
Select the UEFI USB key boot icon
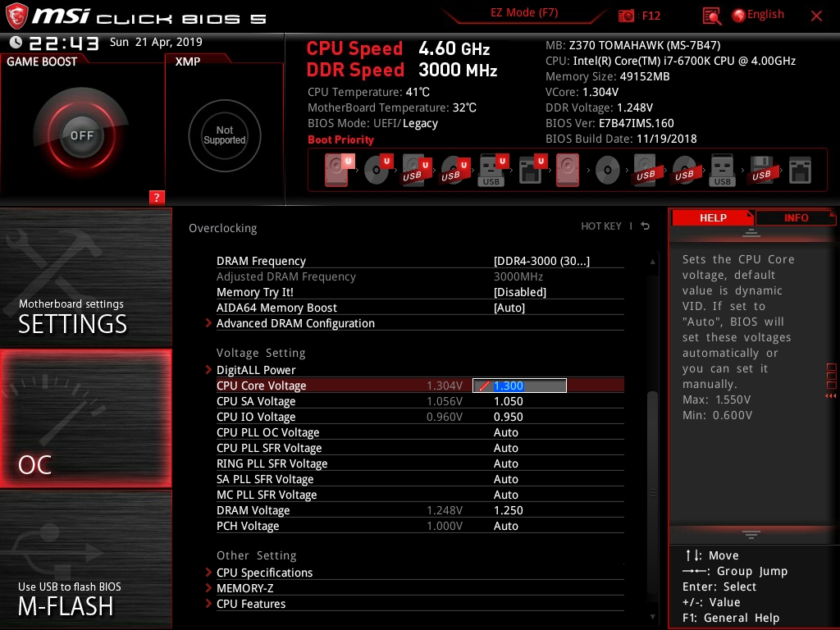493,170
